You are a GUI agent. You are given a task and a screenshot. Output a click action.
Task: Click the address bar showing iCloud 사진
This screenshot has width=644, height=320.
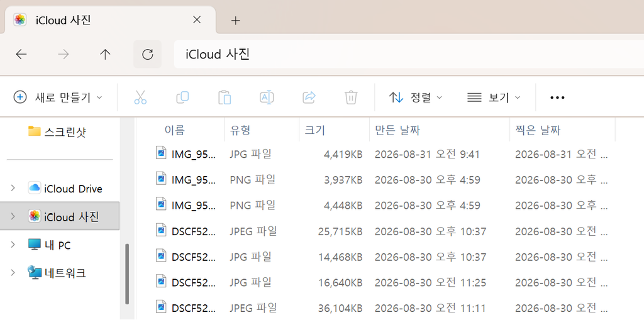pos(409,54)
